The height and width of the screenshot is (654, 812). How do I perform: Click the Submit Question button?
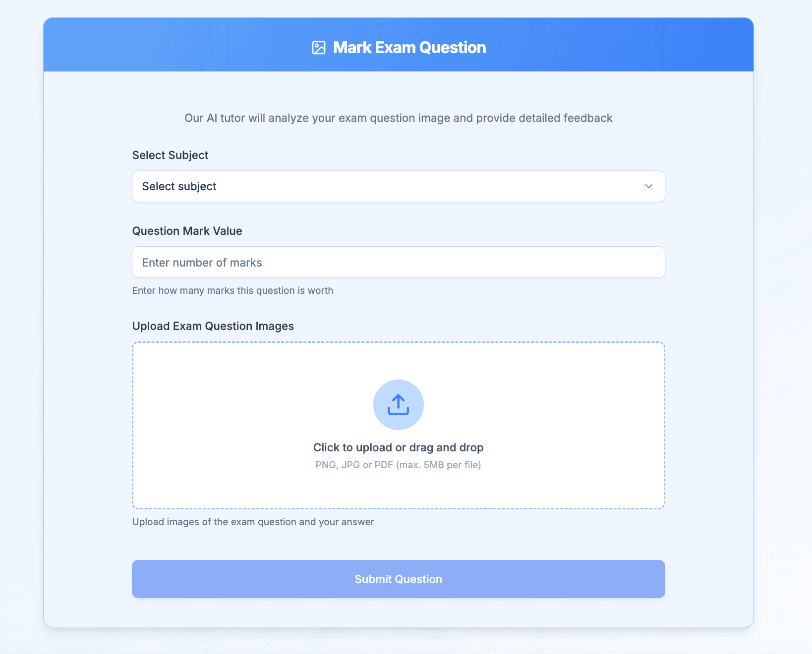pos(399,579)
